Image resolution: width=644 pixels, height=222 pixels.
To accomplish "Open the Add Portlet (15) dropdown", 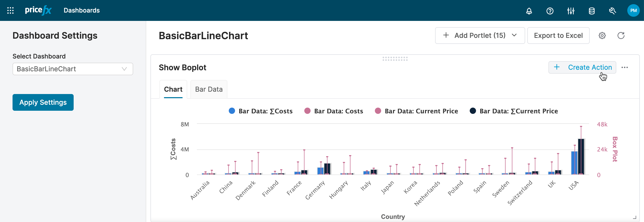I will pyautogui.click(x=480, y=36).
